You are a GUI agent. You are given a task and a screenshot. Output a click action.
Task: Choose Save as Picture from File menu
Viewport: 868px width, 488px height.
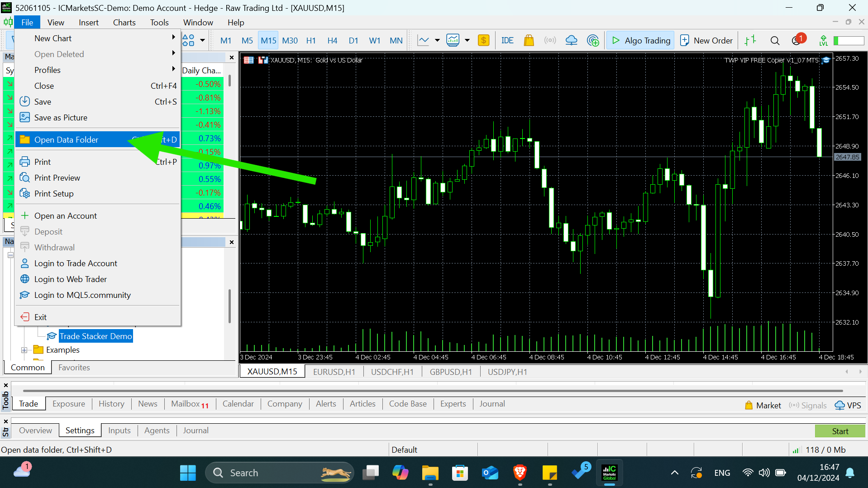pos(97,118)
